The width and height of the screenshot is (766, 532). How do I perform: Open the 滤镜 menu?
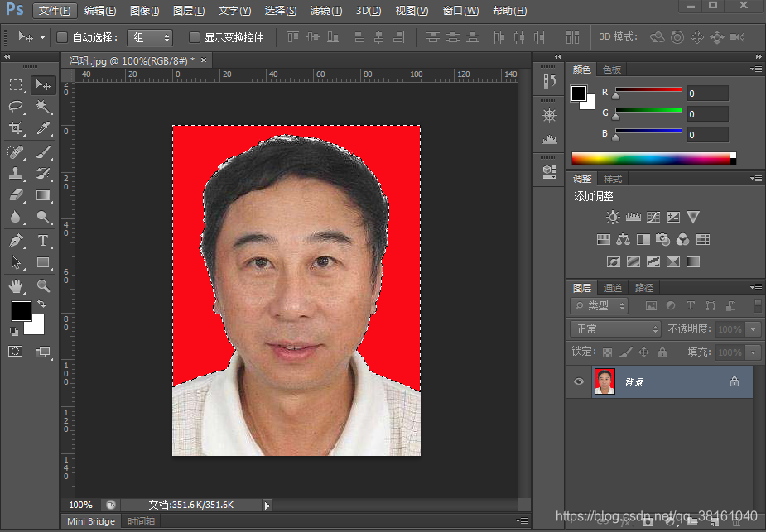[326, 11]
